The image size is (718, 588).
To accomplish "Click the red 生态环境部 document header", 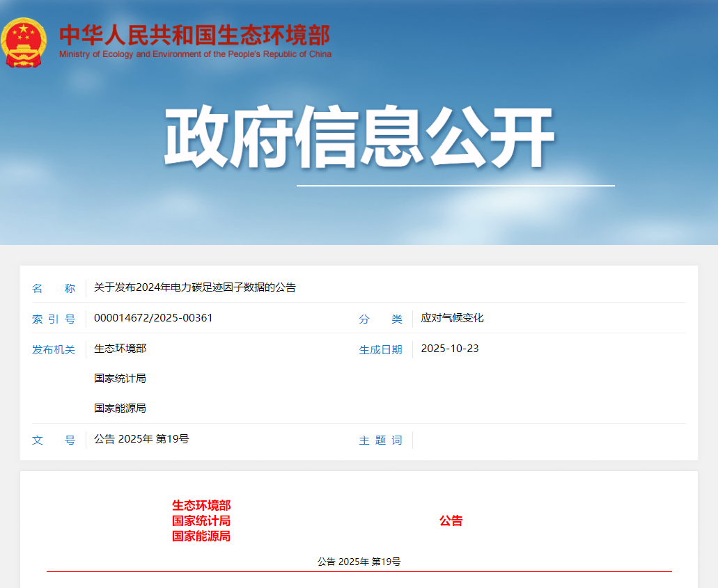I will pyautogui.click(x=201, y=505).
